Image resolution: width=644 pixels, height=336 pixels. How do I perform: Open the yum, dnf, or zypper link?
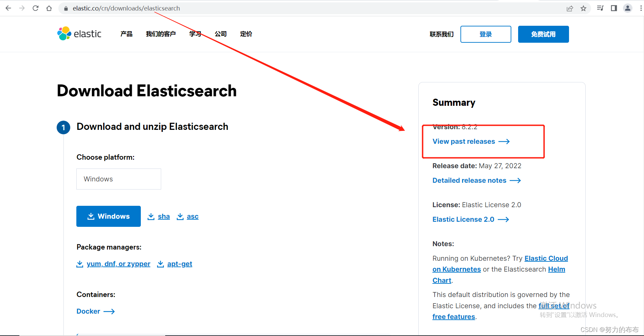[118, 264]
